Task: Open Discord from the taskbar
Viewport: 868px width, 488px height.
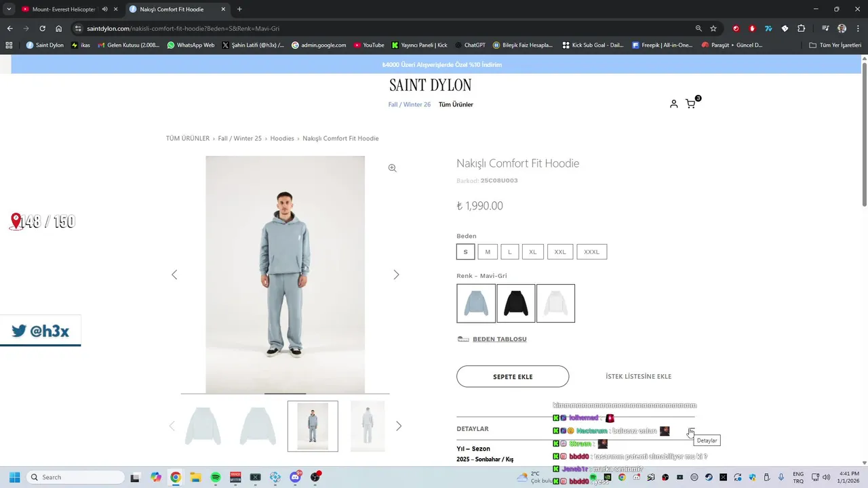Action: (x=296, y=477)
